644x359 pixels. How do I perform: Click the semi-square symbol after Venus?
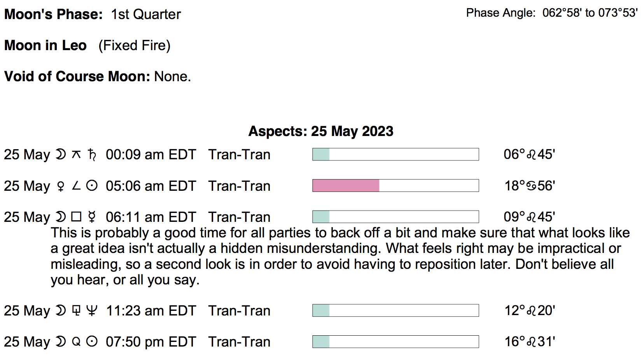[76, 186]
